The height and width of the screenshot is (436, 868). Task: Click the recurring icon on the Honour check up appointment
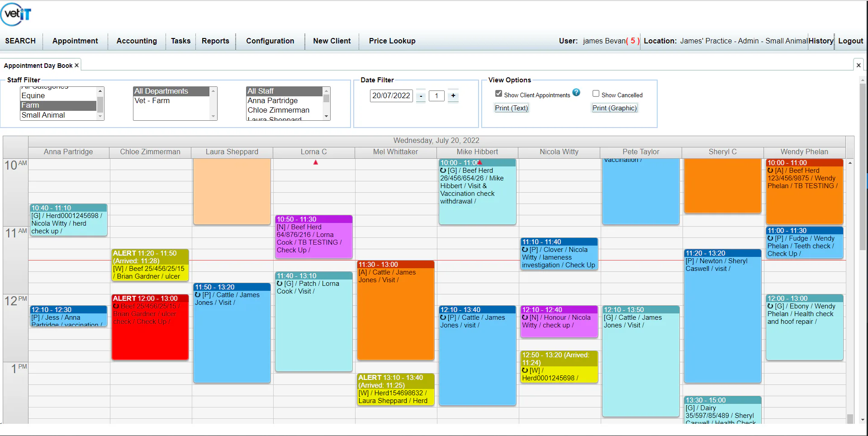525,317
